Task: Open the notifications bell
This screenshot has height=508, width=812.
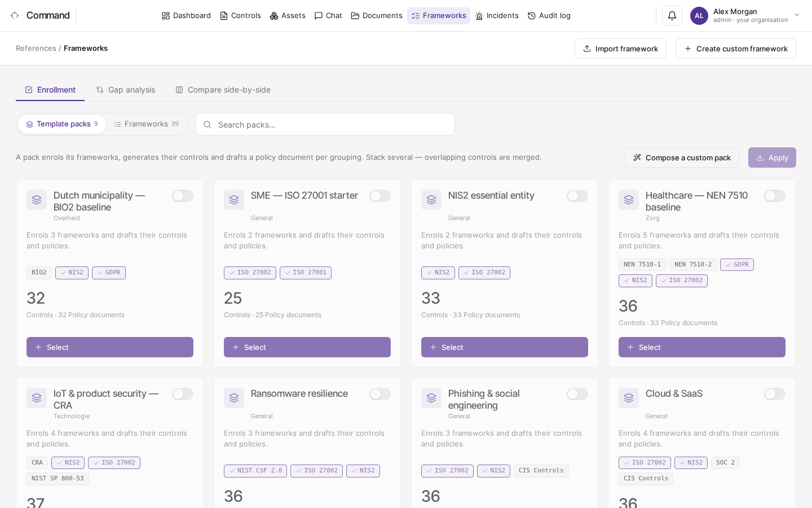Action: pyautogui.click(x=672, y=16)
